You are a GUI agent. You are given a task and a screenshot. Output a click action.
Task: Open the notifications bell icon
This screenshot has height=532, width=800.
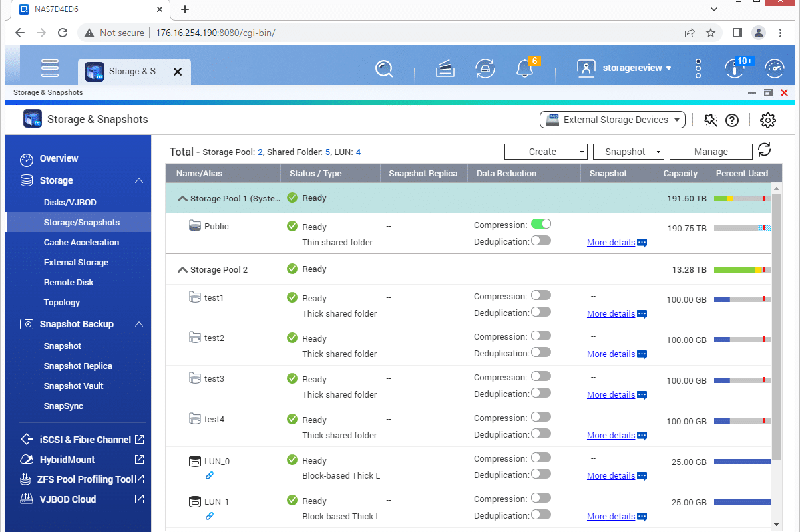click(525, 68)
